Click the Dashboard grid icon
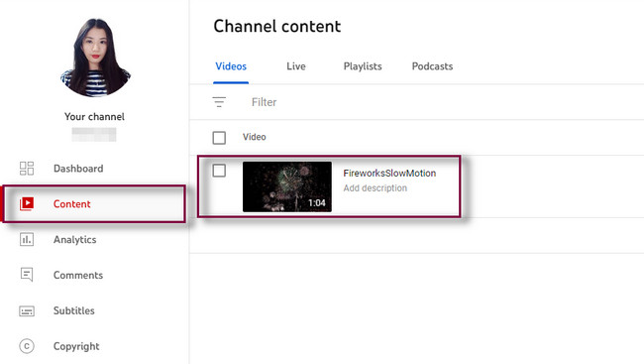 pos(27,169)
